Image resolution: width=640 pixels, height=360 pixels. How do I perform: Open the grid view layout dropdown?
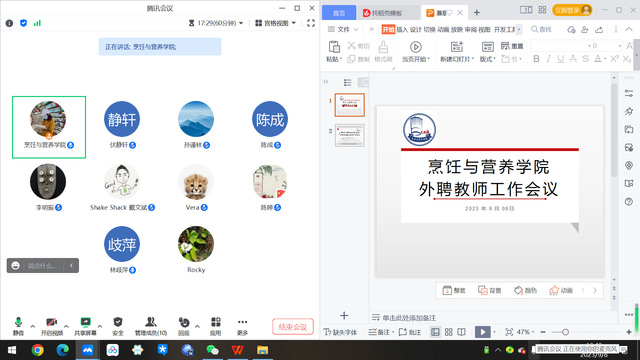point(276,23)
